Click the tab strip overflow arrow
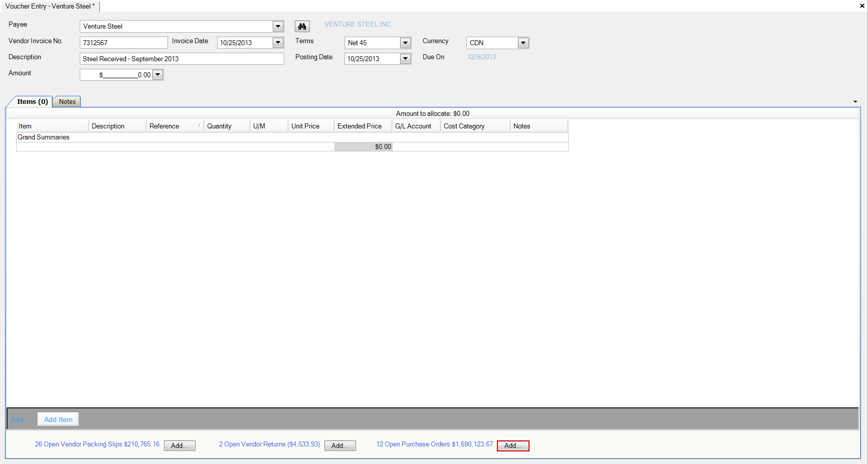This screenshot has height=464, width=868. [855, 102]
